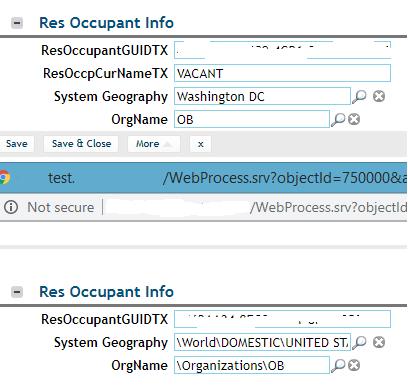The image size is (408, 387).
Task: Clear the Washington DC System Geography value
Action: (379, 96)
